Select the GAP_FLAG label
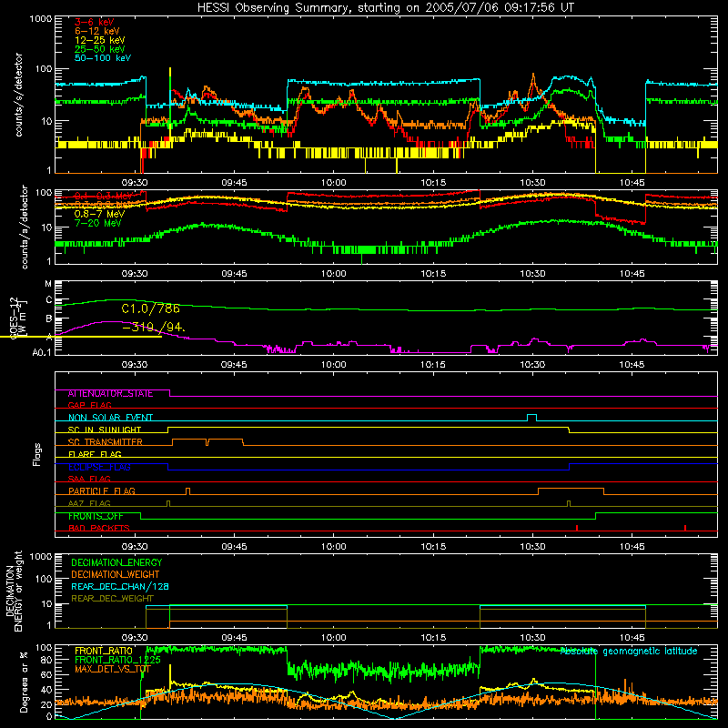This screenshot has width=728, height=728. pyautogui.click(x=89, y=405)
